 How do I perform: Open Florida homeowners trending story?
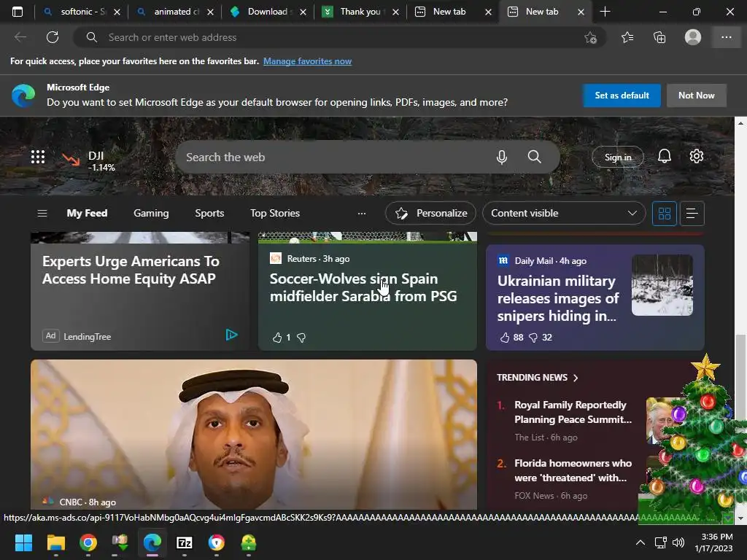pyautogui.click(x=573, y=470)
